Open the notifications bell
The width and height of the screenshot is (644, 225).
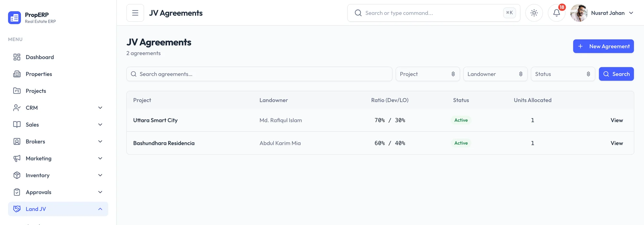click(x=556, y=13)
